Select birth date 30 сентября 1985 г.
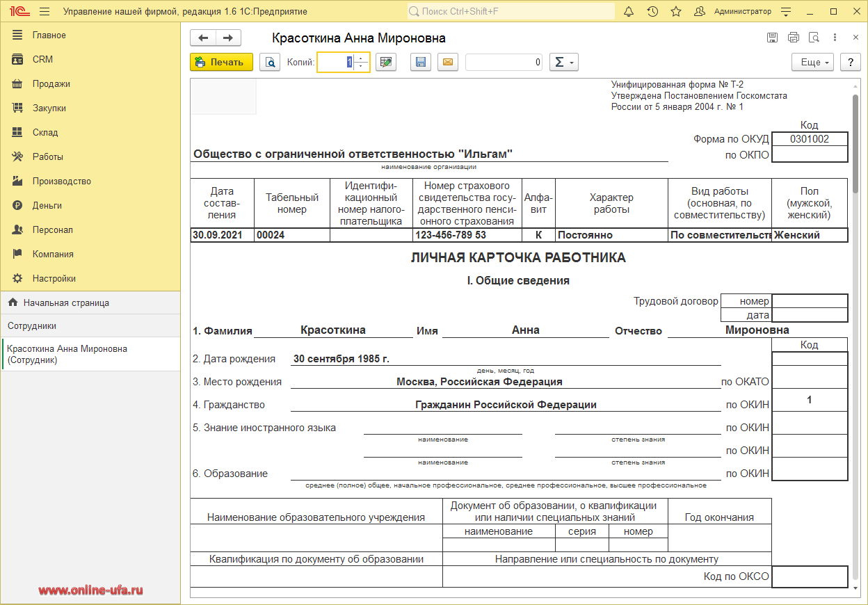Viewport: 868px width, 605px height. [341, 359]
